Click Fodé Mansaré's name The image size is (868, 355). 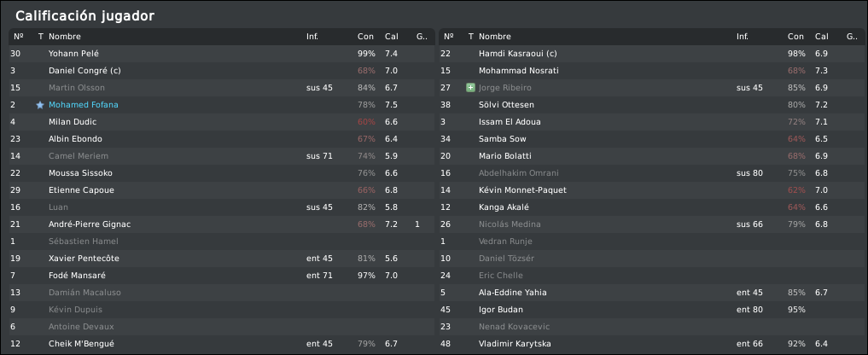78,276
